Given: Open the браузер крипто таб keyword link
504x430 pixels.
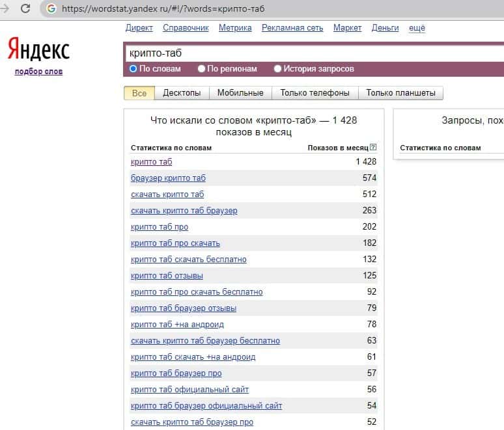Looking at the screenshot, I should [168, 178].
